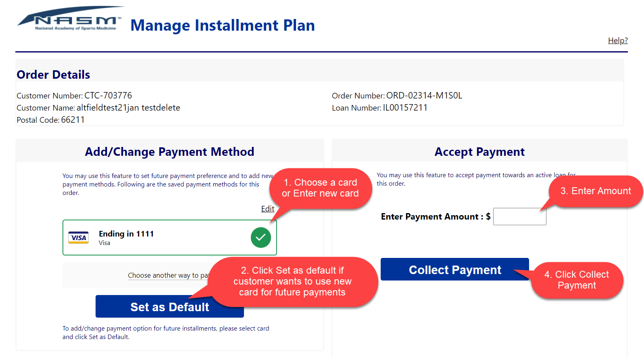The height and width of the screenshot is (358, 644).
Task: Click the NASM logo
Action: pos(70,19)
